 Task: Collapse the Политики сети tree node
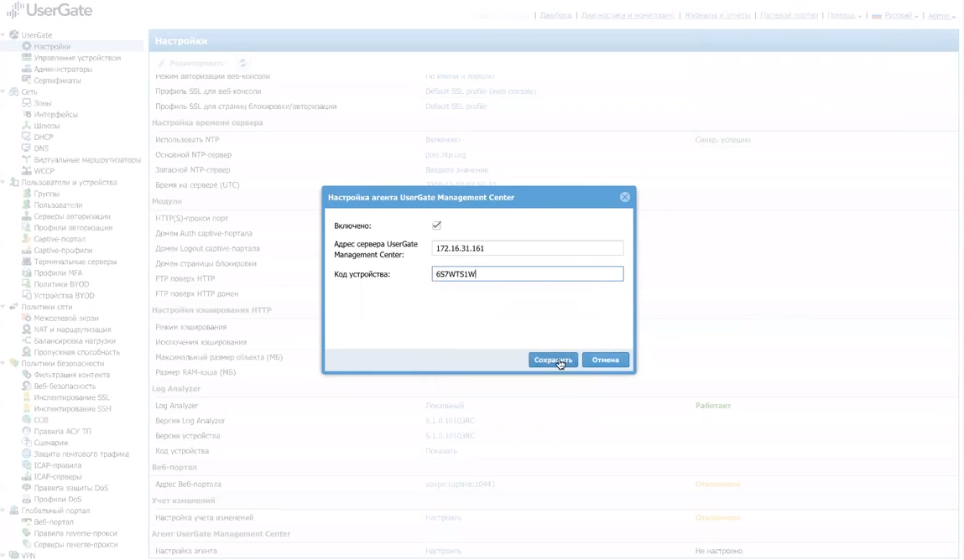[3, 306]
